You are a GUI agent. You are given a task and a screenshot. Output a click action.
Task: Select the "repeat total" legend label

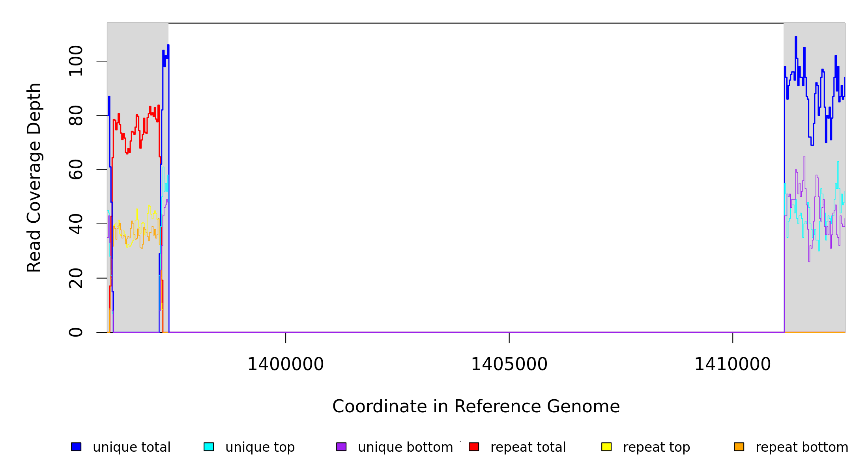coord(528,447)
